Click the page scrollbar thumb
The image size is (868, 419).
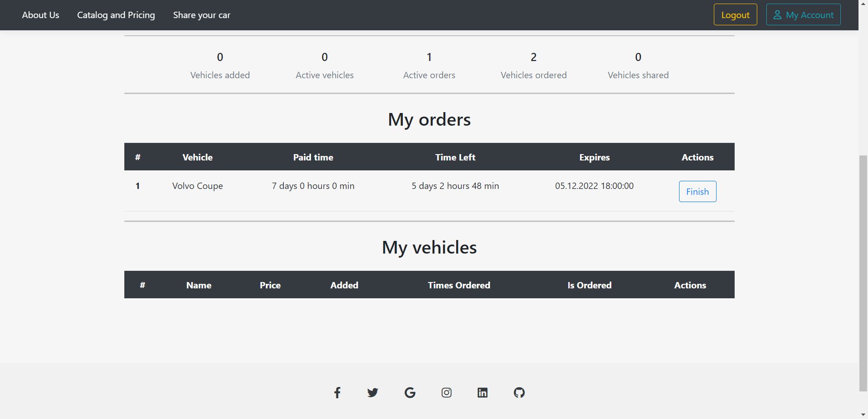[863, 271]
